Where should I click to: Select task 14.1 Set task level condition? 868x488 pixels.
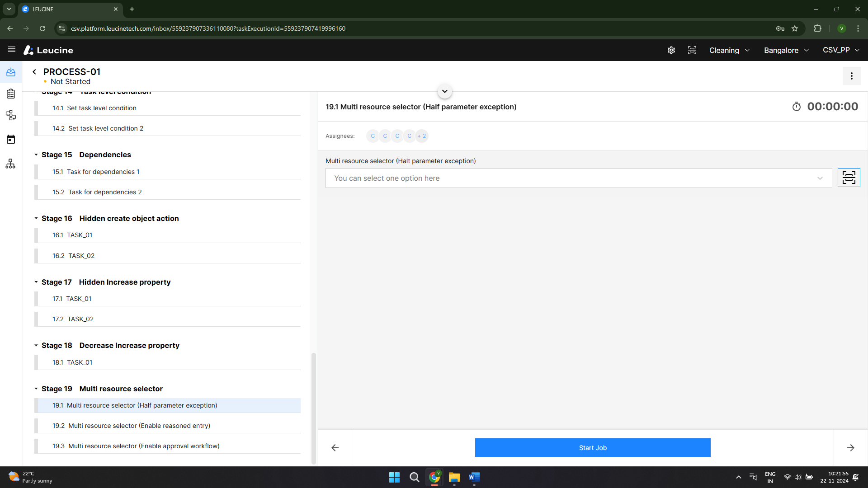(x=167, y=108)
